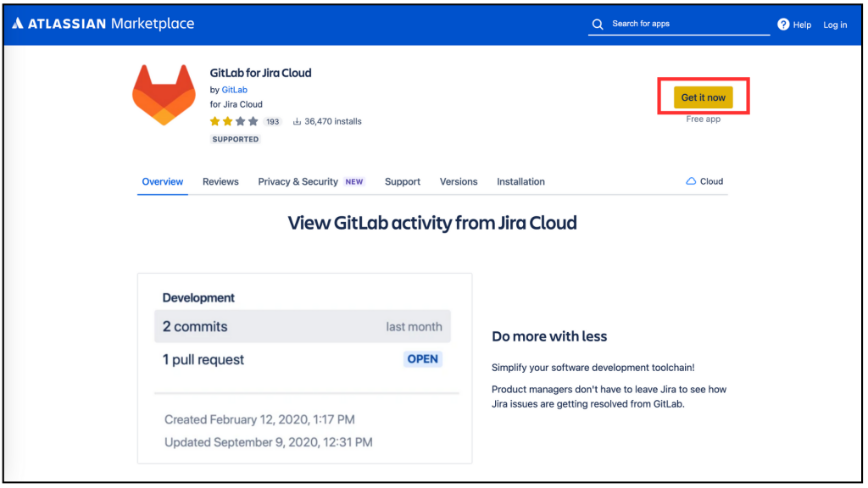The image size is (868, 488).
Task: Select the Overview tab
Action: click(x=162, y=181)
